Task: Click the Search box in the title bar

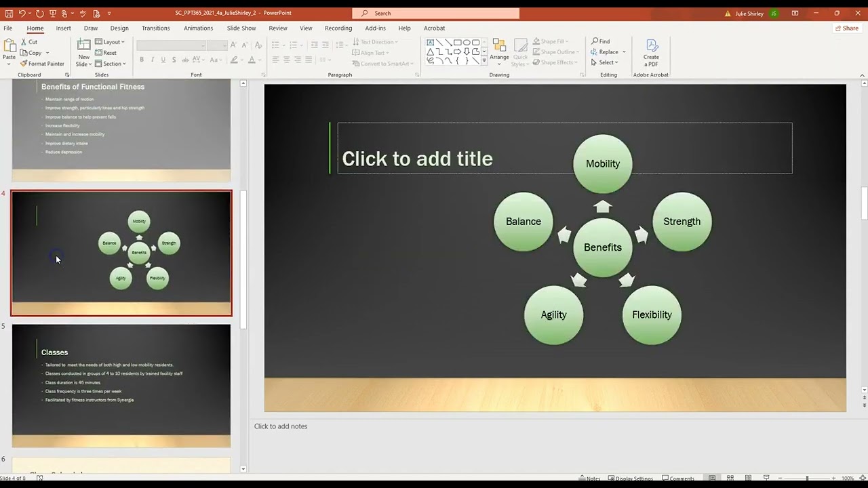Action: click(x=436, y=13)
